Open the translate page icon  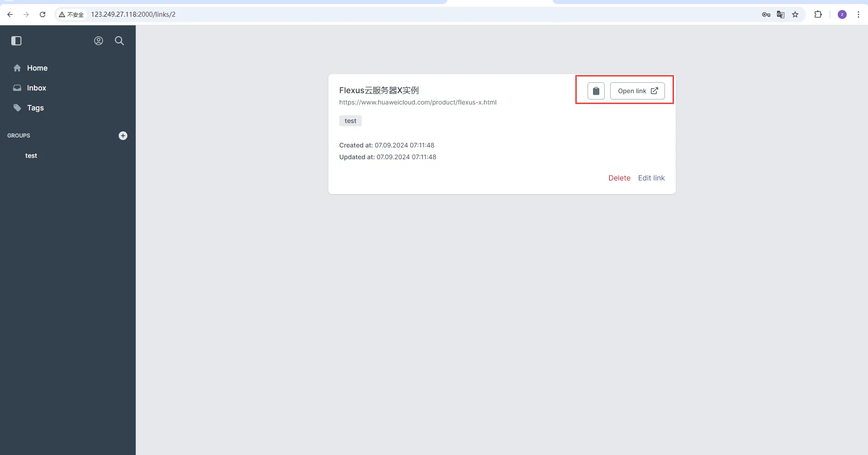coord(781,14)
